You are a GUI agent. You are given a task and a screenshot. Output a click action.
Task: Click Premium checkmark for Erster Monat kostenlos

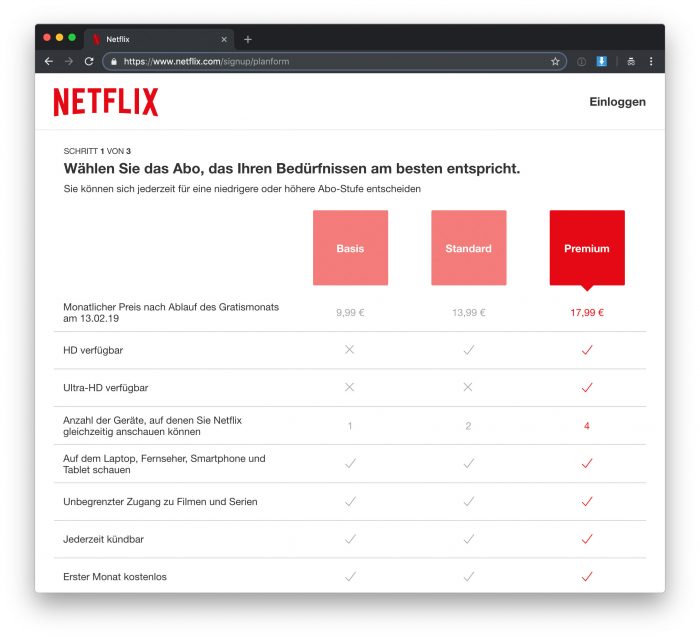coord(587,576)
